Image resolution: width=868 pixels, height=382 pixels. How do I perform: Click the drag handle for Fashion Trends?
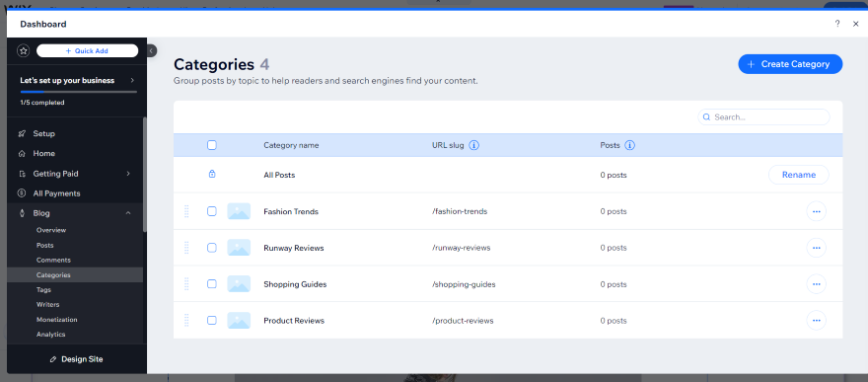(186, 211)
